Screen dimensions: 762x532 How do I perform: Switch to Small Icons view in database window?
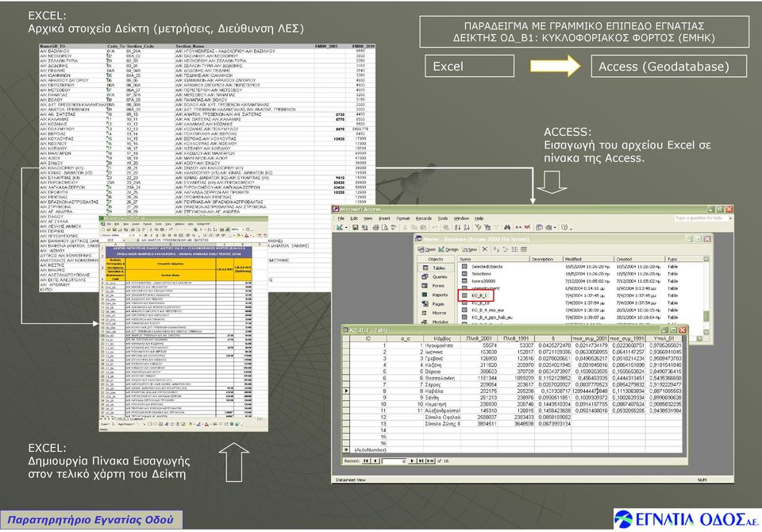coord(506,249)
